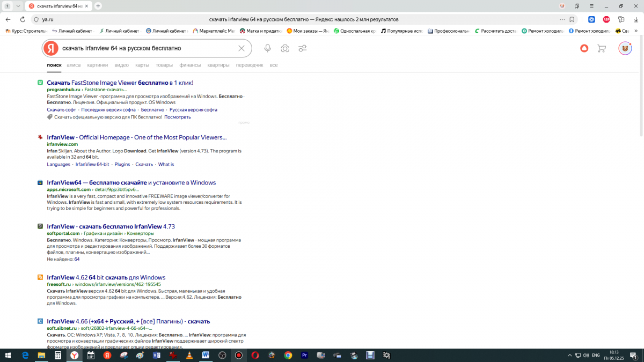Open the user profile avatar

625,48
